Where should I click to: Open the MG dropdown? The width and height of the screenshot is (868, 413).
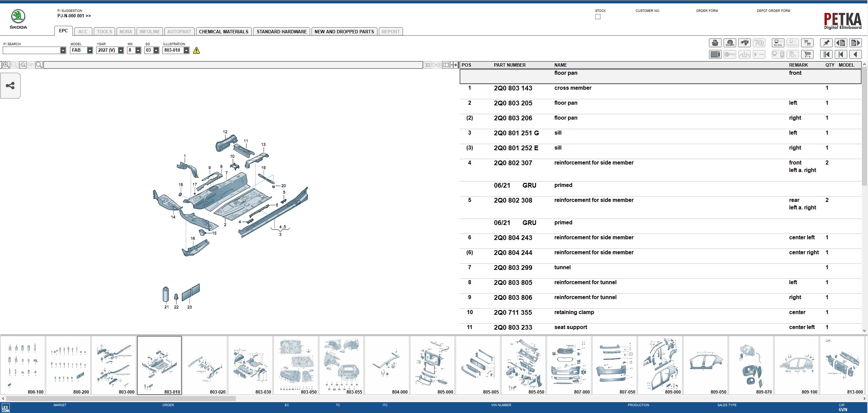pyautogui.click(x=138, y=50)
